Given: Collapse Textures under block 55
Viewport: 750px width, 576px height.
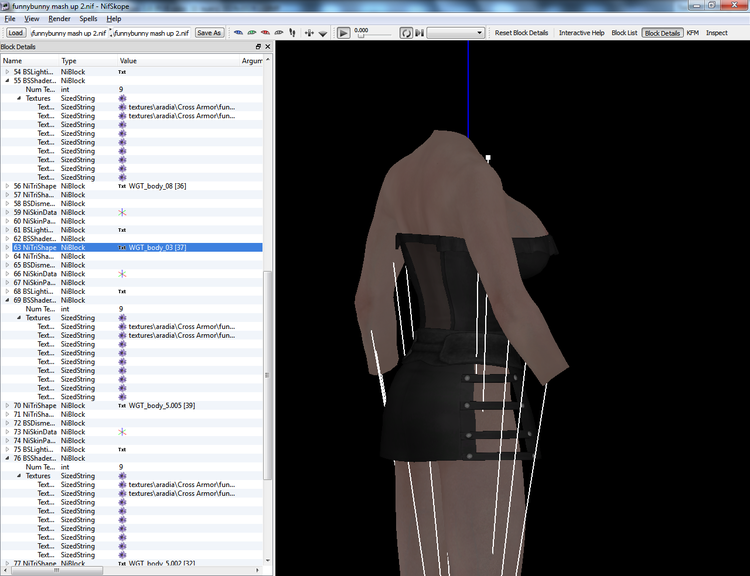Looking at the screenshot, I should (19, 98).
